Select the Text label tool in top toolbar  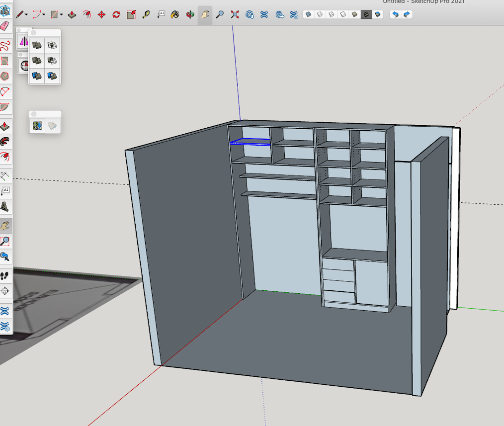(x=161, y=14)
